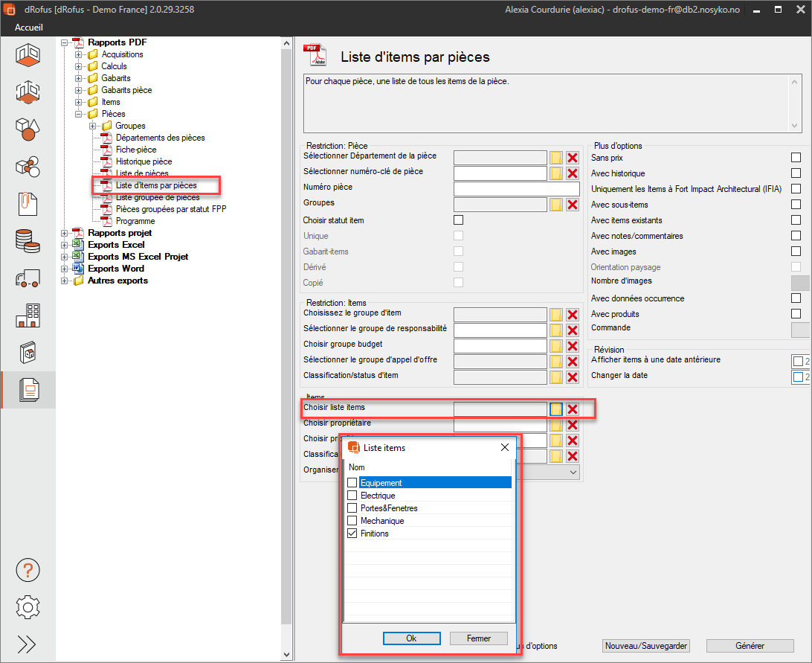Click folder icon beside Choisir groupe budget

(x=556, y=346)
